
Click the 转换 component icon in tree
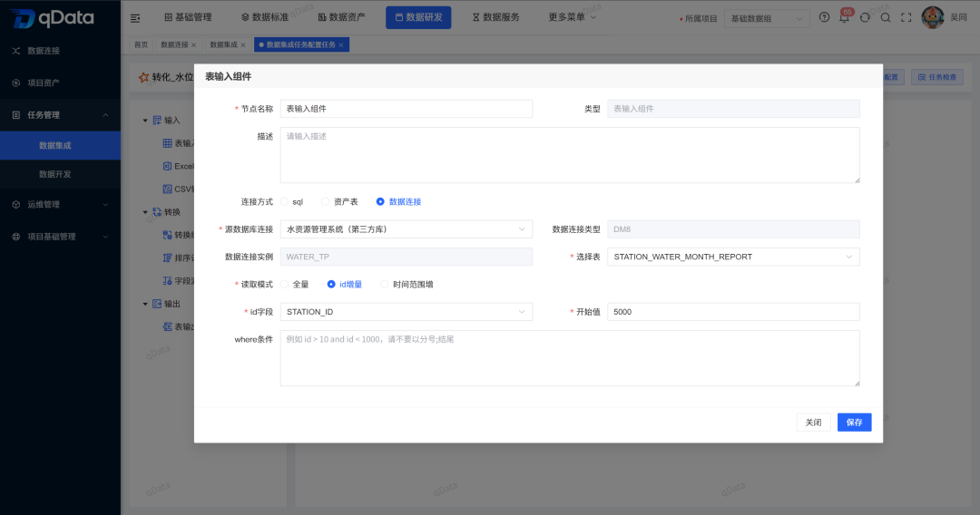click(x=168, y=235)
